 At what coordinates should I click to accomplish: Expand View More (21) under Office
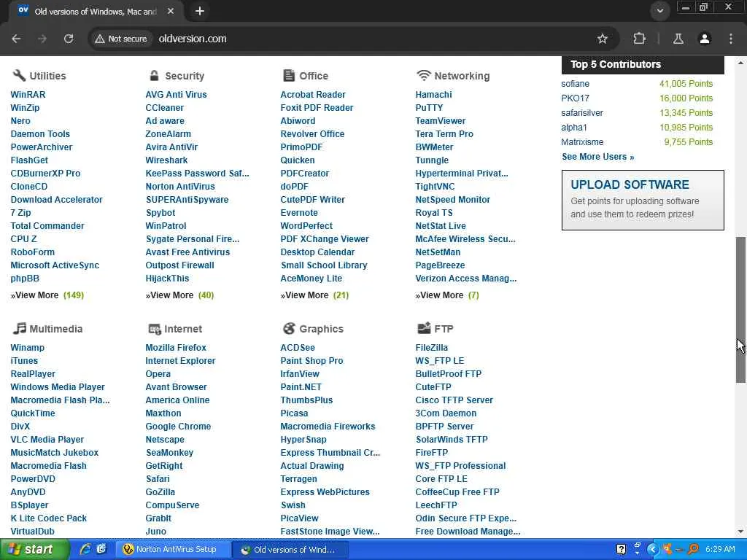click(314, 295)
